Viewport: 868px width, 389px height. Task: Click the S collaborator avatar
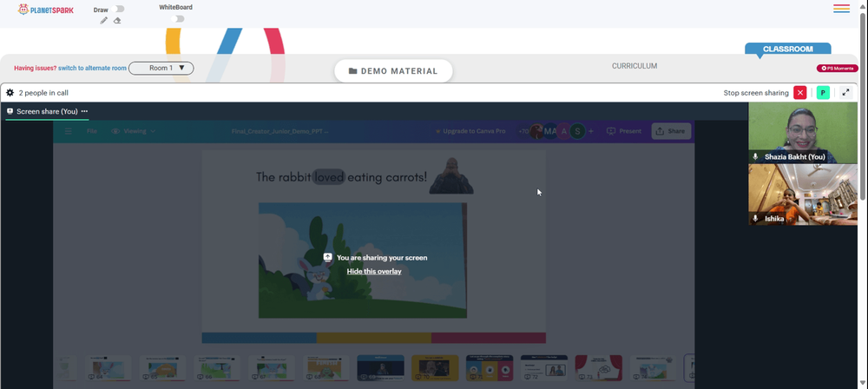point(577,131)
